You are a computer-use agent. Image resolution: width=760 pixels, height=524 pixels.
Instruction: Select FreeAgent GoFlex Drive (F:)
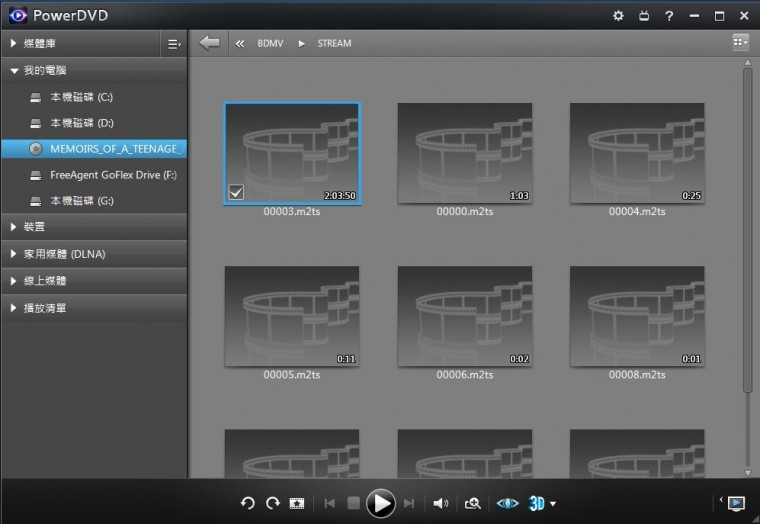113,175
